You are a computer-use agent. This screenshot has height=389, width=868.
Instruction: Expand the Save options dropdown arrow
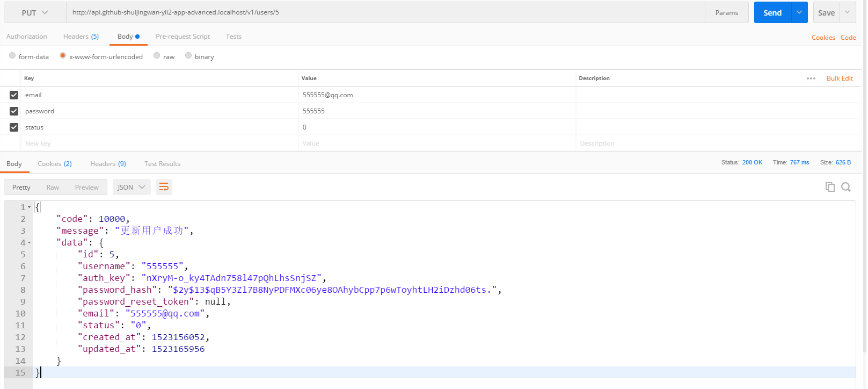click(x=847, y=12)
